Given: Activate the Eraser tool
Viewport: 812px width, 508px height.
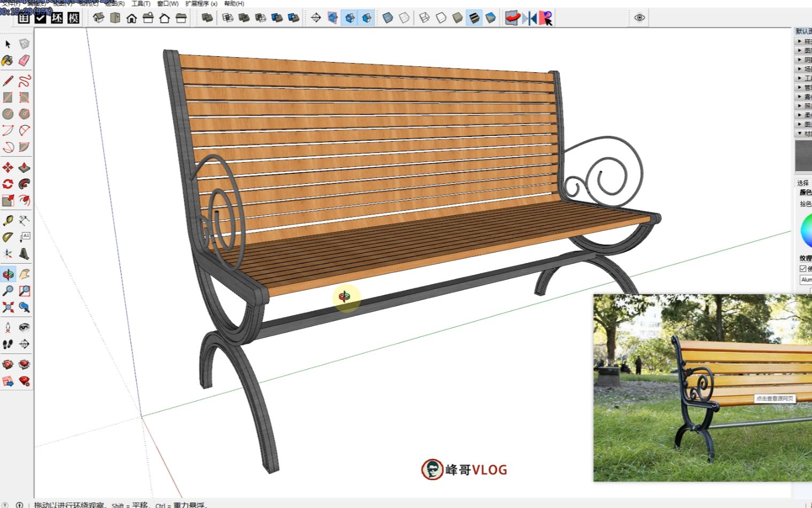Looking at the screenshot, I should (24, 60).
